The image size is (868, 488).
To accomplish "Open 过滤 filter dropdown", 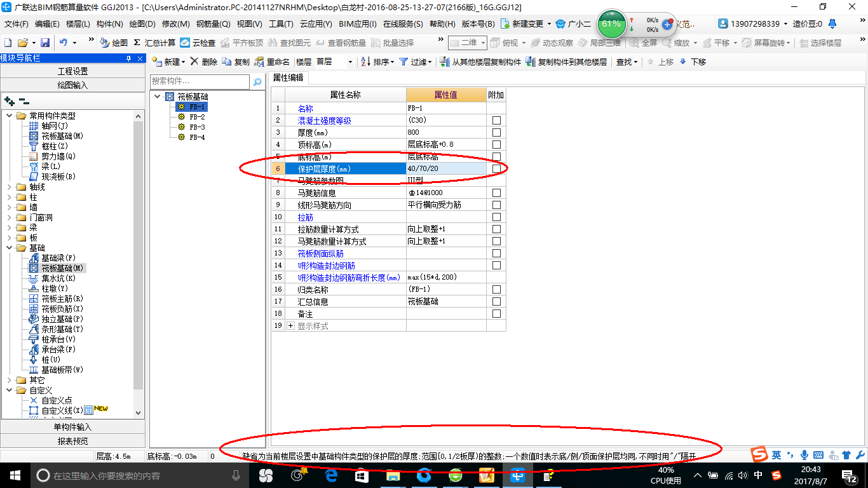I will click(x=416, y=62).
